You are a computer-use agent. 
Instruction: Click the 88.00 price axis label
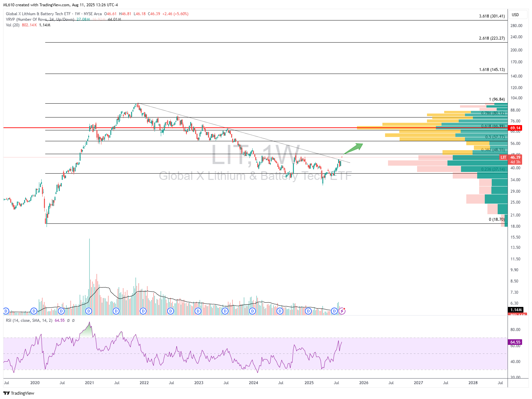click(515, 110)
